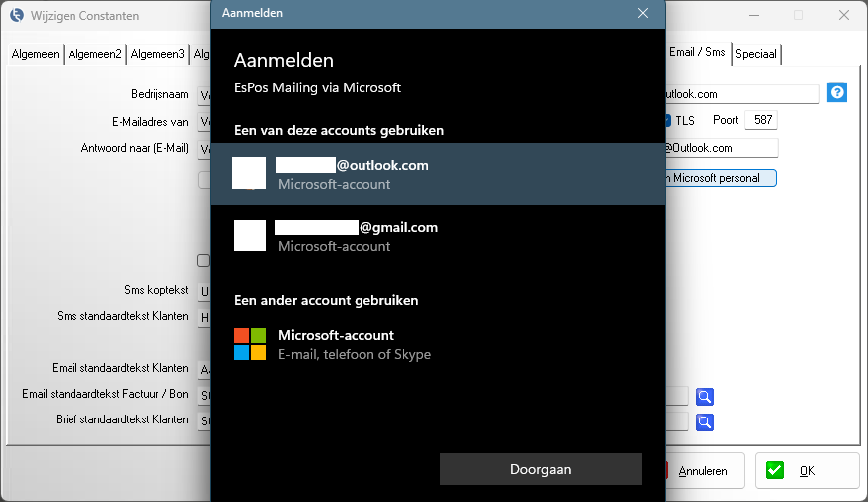Click the 'Brief standaardtekst Klanten' label
Image resolution: width=868 pixels, height=502 pixels.
pos(122,419)
